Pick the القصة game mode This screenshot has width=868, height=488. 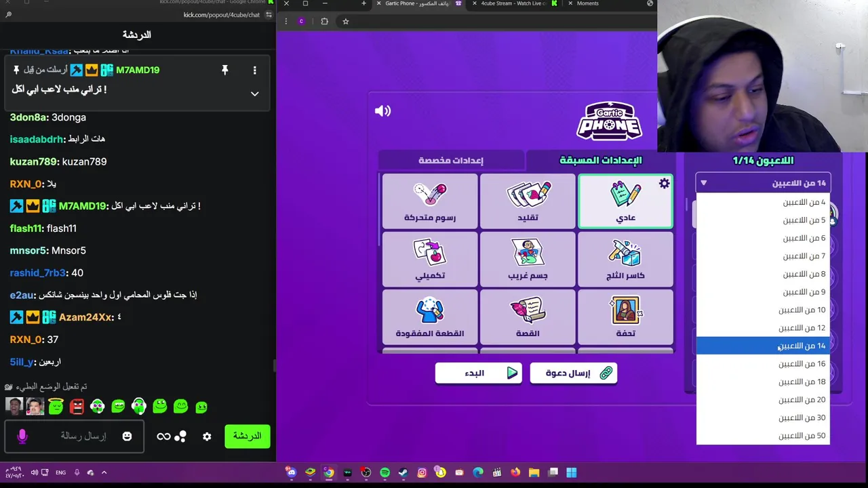528,317
